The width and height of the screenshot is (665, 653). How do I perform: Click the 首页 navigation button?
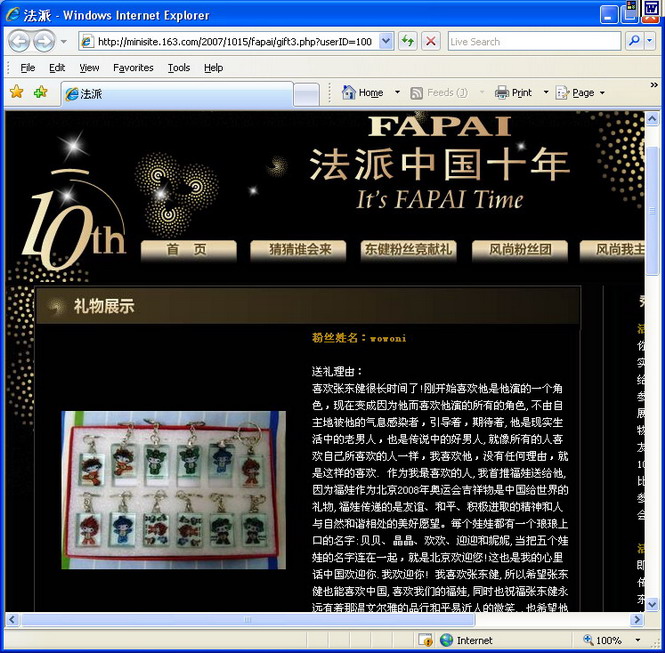pos(188,250)
